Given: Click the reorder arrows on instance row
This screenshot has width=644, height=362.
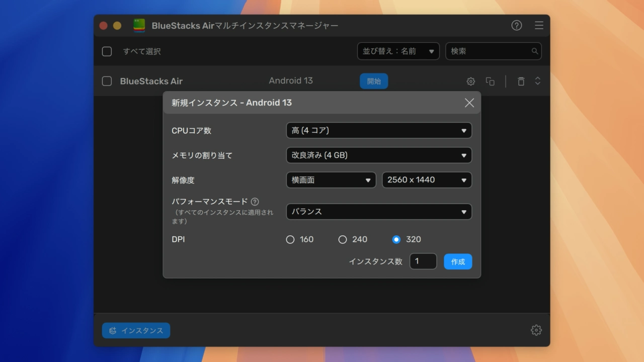Looking at the screenshot, I should [x=537, y=81].
